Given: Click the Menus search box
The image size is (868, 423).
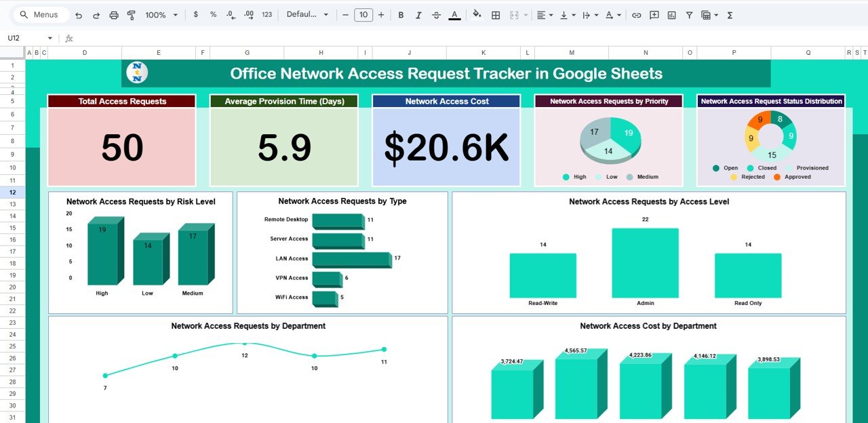Looking at the screenshot, I should coord(41,15).
